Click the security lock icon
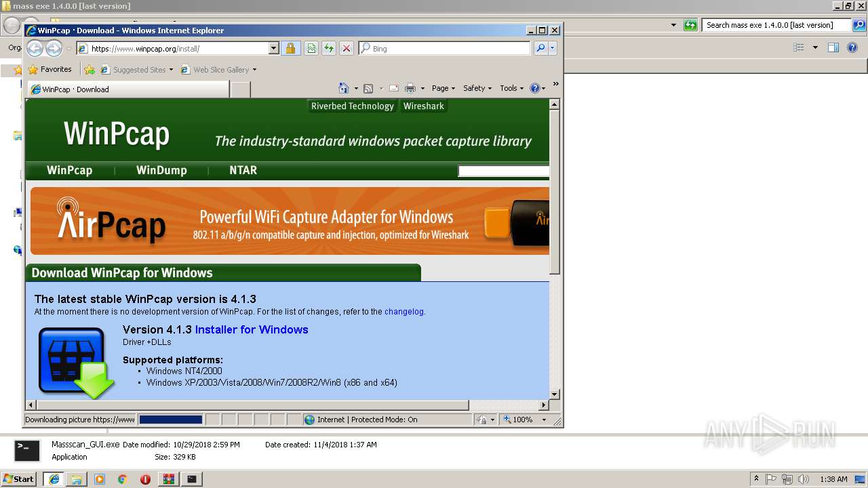Viewport: 868px width, 488px height. tap(290, 49)
